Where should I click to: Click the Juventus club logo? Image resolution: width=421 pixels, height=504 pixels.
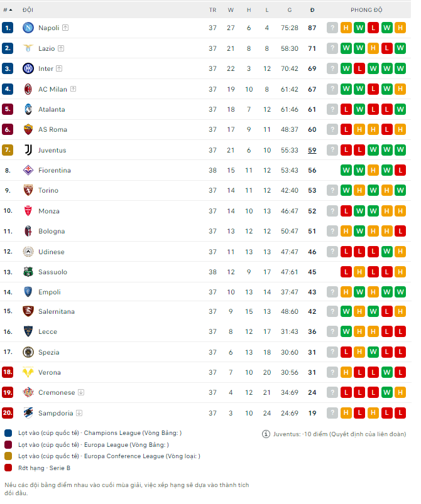tap(28, 150)
